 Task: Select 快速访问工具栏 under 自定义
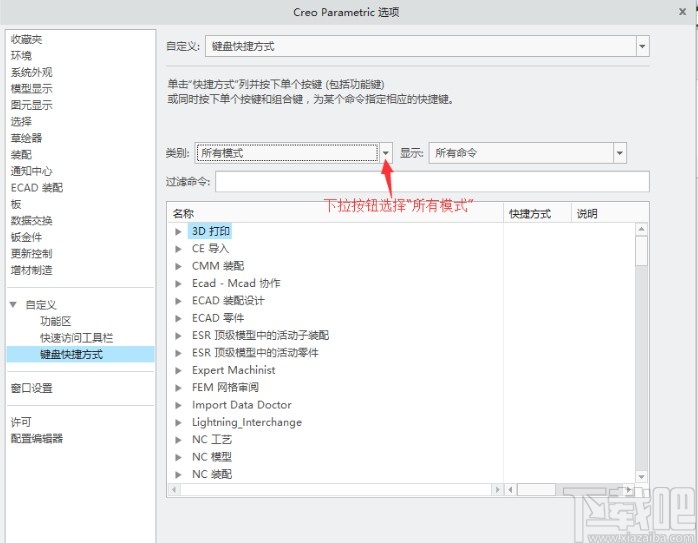[x=77, y=338]
